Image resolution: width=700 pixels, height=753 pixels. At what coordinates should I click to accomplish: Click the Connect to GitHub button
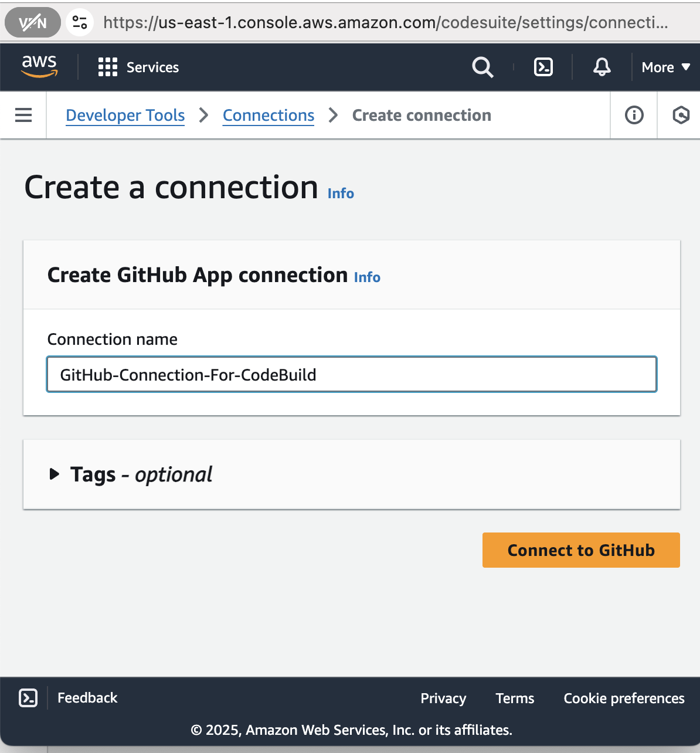click(581, 550)
